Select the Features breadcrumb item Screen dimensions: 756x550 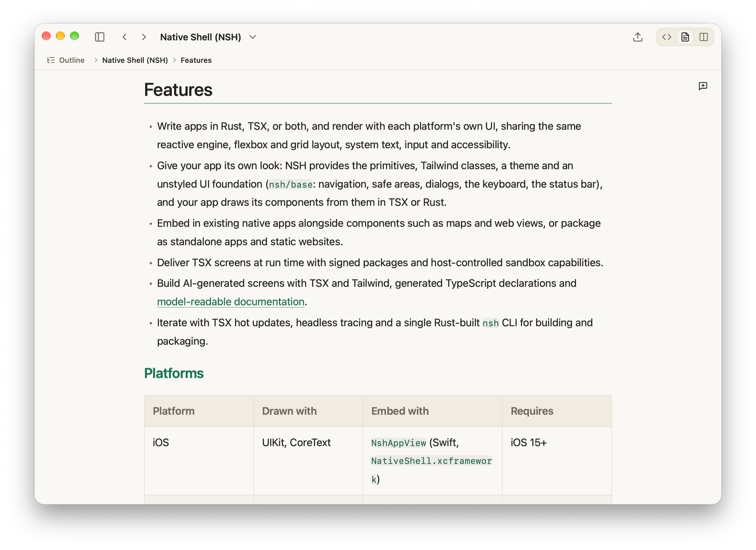196,60
